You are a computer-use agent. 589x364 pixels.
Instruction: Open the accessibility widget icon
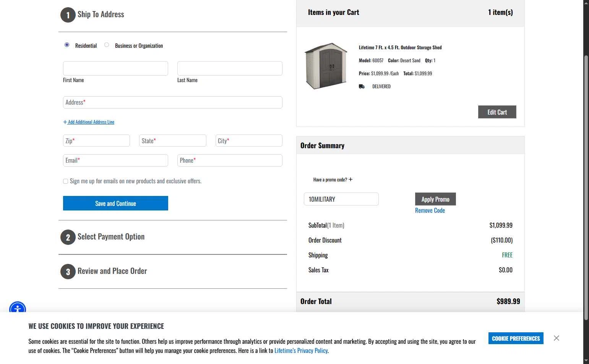[x=18, y=307]
